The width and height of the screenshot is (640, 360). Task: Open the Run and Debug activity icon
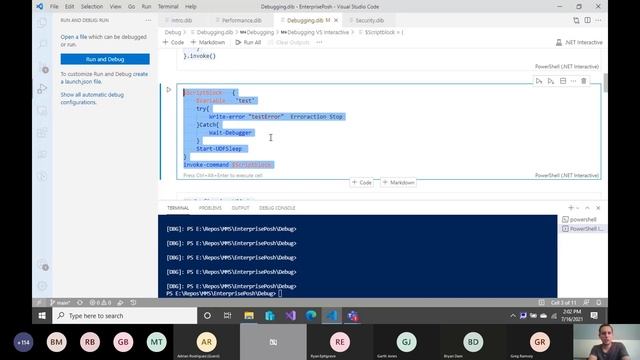(42, 89)
